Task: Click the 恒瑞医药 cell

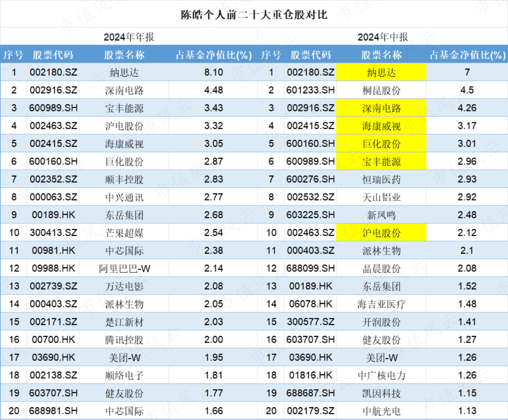Action: (x=381, y=179)
